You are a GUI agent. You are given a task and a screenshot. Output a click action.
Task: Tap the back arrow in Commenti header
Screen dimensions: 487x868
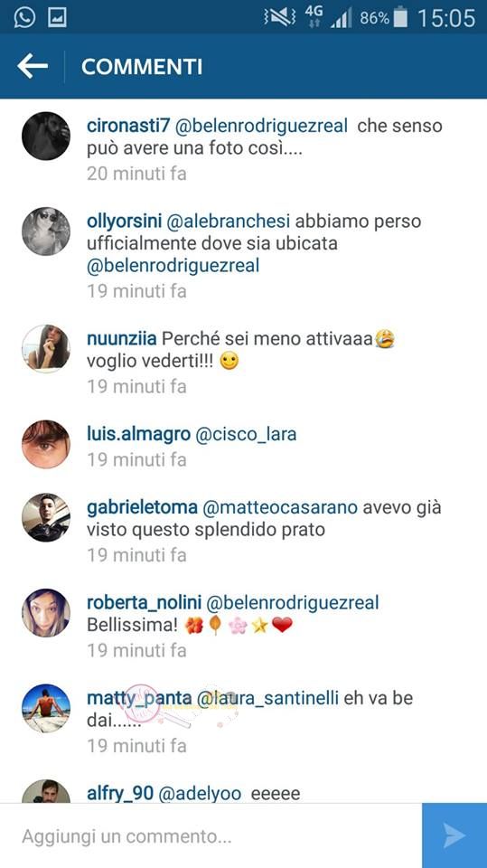coord(33,66)
